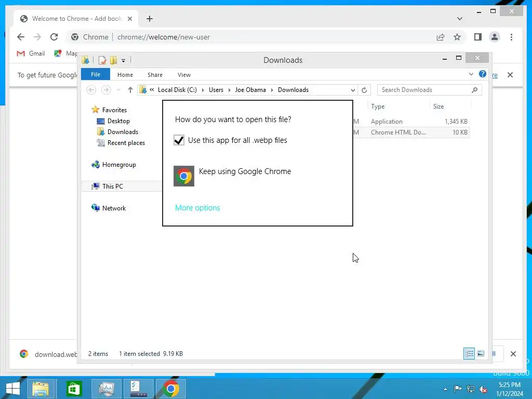Close the Welcome to Chrome tab
532x399 pixels.
pyautogui.click(x=129, y=19)
